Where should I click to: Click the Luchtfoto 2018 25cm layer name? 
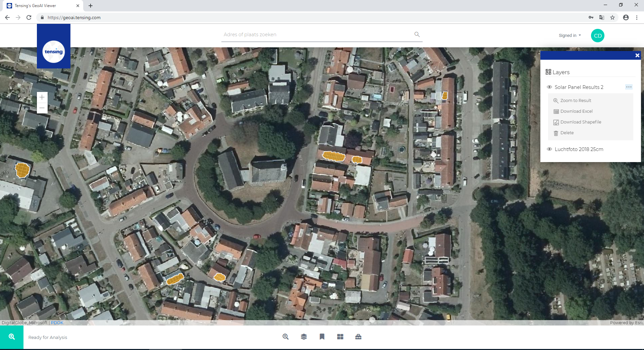pos(579,149)
